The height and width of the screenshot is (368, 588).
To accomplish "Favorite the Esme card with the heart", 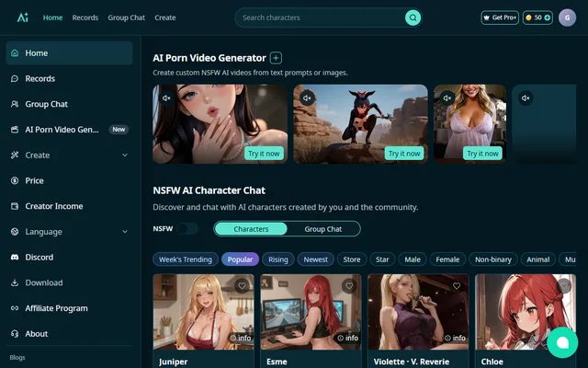I will click(x=349, y=286).
